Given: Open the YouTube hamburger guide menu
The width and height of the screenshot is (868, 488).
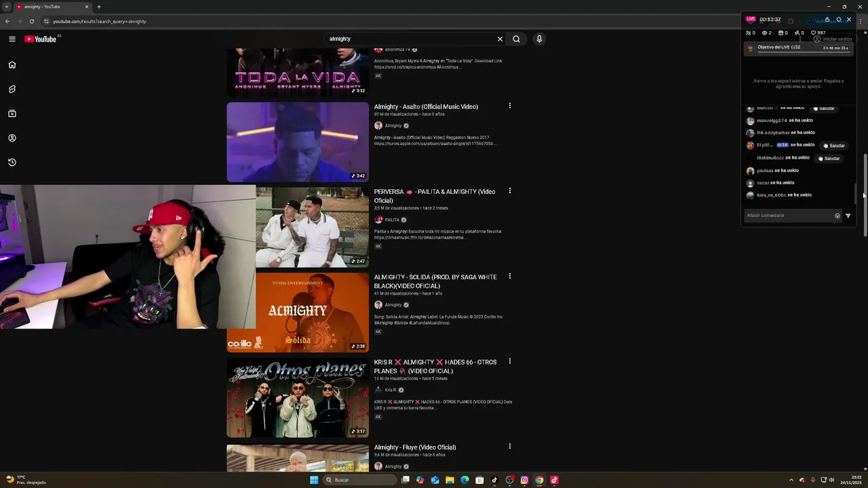Looking at the screenshot, I should [12, 39].
